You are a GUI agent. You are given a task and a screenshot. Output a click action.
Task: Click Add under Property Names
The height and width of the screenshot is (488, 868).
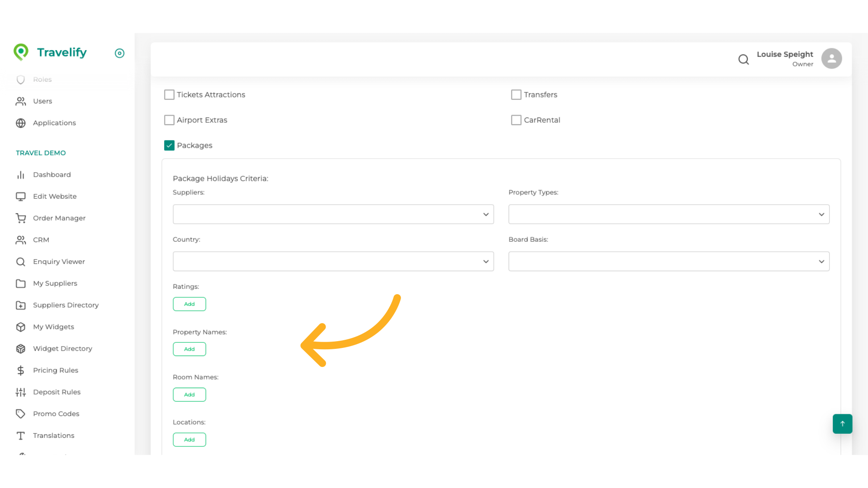[189, 349]
